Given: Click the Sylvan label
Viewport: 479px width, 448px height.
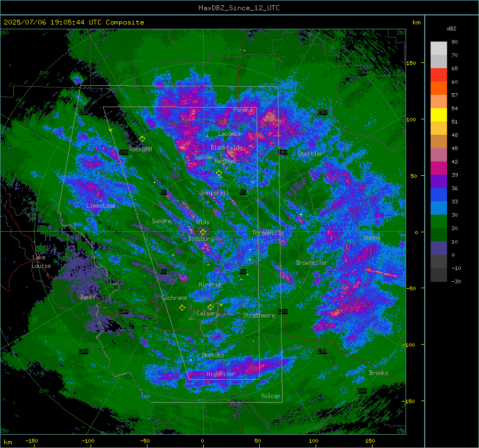Looking at the screenshot, I should pyautogui.click(x=203, y=157).
